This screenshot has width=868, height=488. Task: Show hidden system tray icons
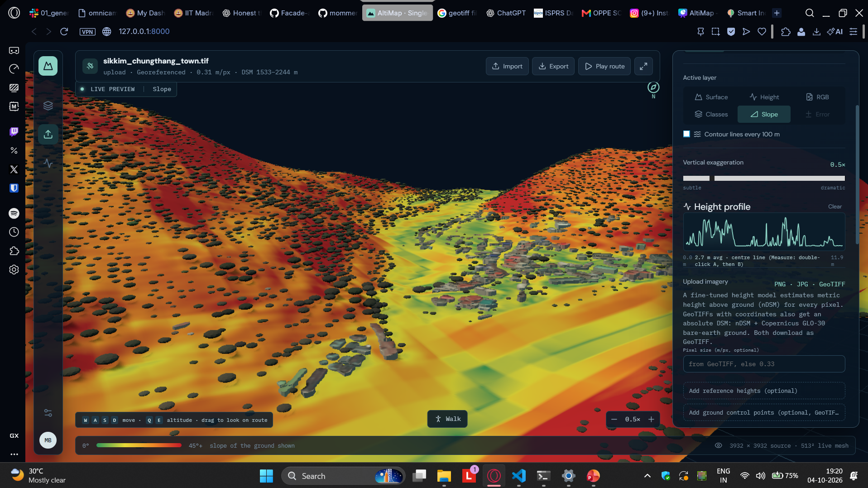click(x=647, y=476)
